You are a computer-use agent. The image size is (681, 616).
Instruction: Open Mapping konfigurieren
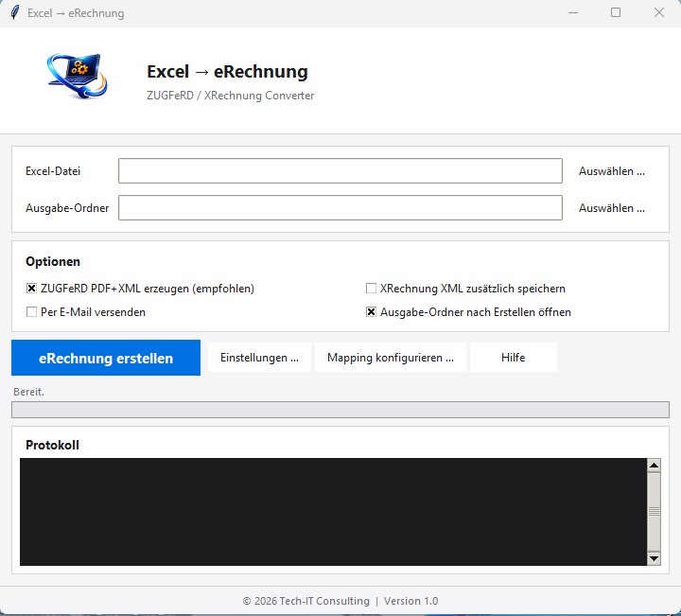pyautogui.click(x=391, y=358)
